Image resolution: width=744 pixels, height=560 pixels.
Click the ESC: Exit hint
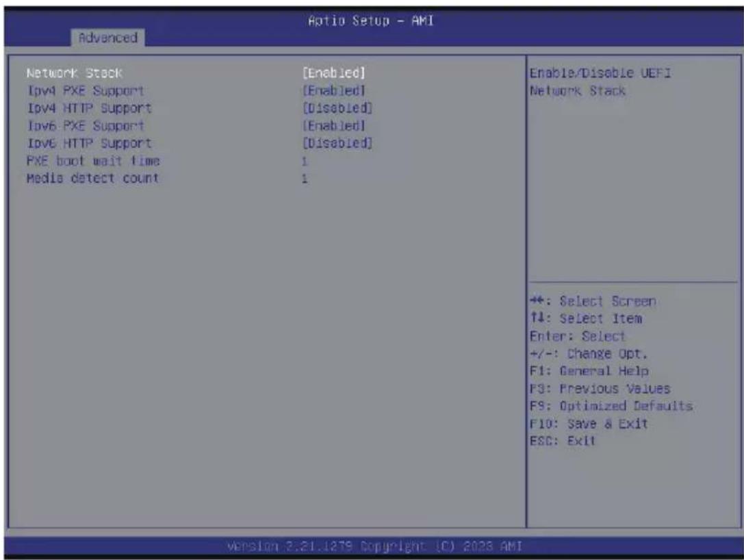[562, 442]
